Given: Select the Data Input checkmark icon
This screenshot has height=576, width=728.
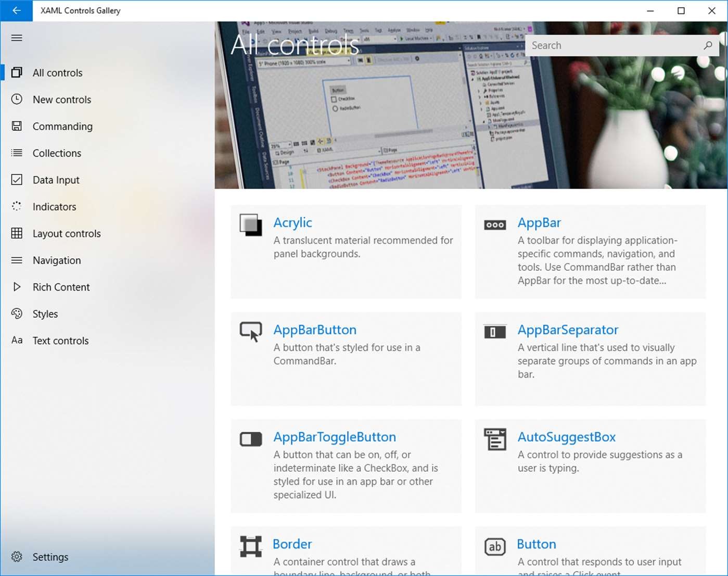Looking at the screenshot, I should [17, 180].
